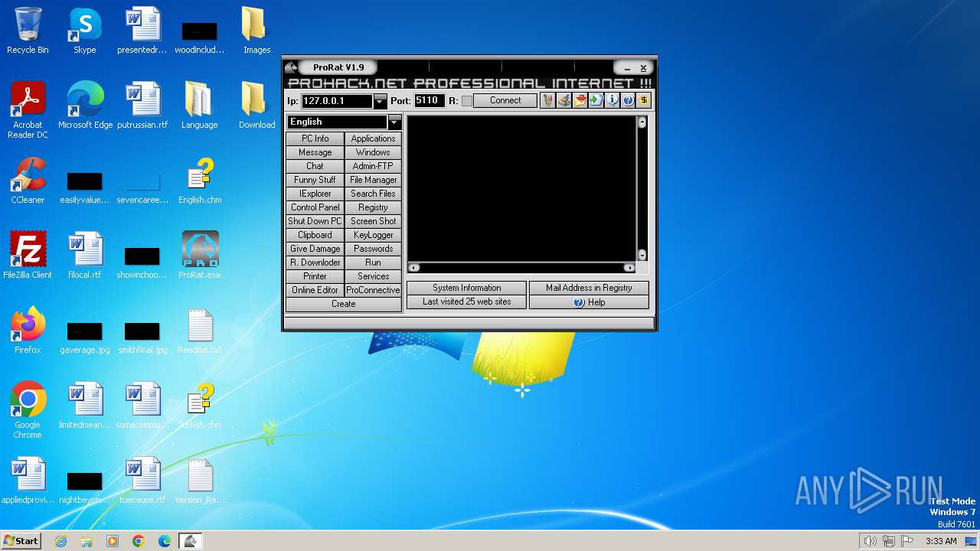
Task: Open the Message panel
Action: [315, 152]
